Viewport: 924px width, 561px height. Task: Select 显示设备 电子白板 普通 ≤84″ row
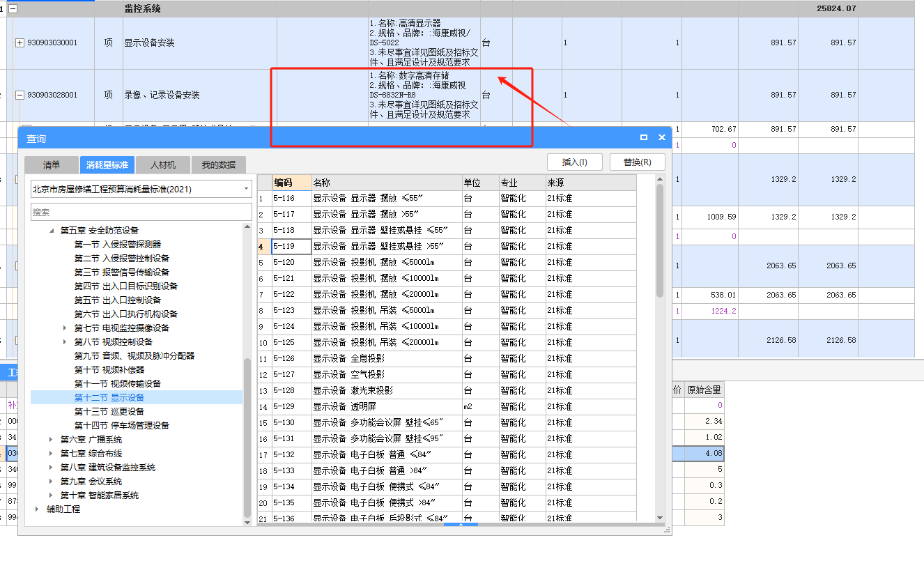pos(447,455)
